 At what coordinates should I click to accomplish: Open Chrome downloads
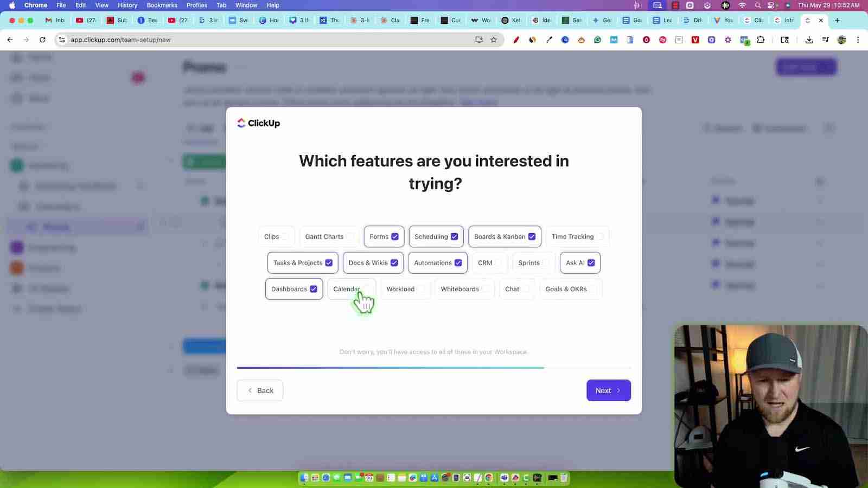click(809, 40)
